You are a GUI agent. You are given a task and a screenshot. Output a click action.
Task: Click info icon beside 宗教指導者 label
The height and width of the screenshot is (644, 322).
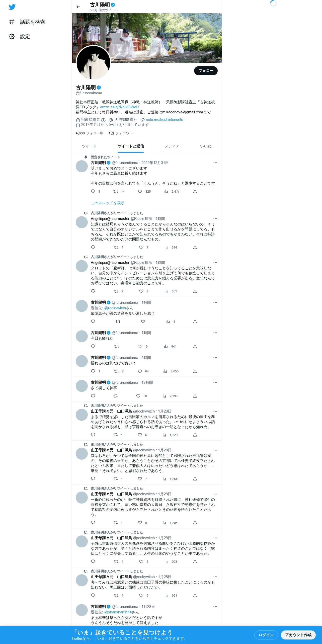click(x=103, y=120)
